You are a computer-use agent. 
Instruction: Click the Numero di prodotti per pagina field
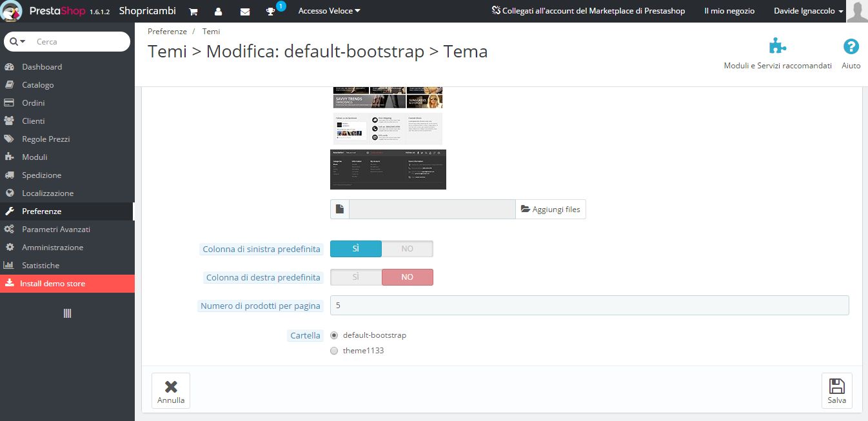tap(589, 306)
